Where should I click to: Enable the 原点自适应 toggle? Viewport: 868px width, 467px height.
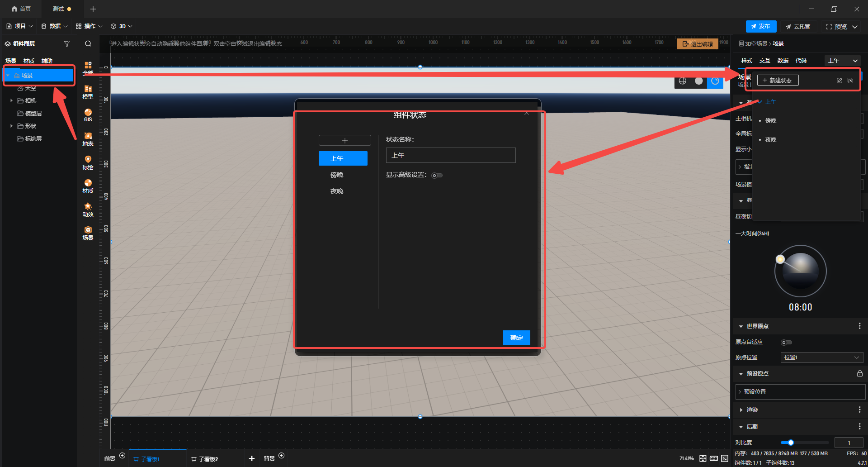[786, 343]
